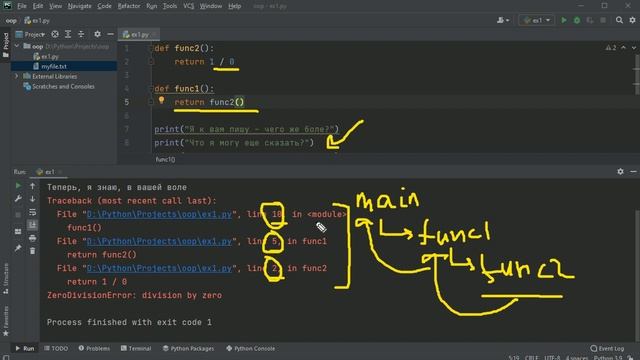Toggle the Favorites side tool button
Viewport: 640px width, 360px height.
click(x=5, y=322)
